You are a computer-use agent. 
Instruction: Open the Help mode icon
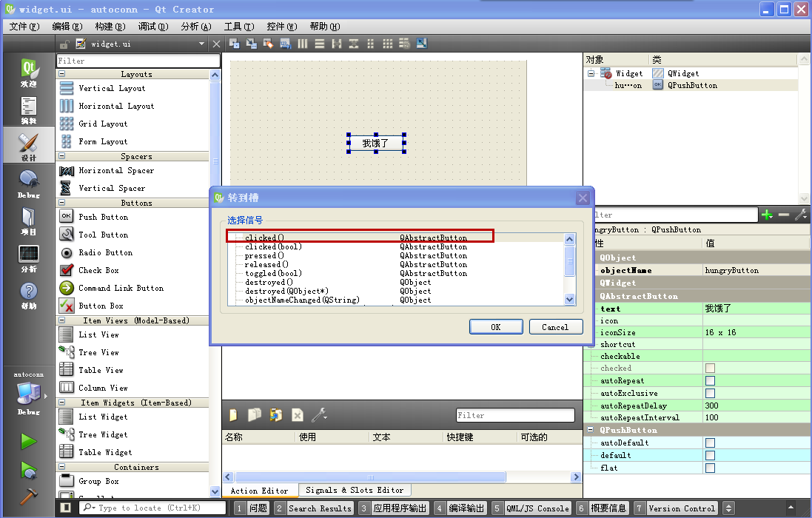28,295
